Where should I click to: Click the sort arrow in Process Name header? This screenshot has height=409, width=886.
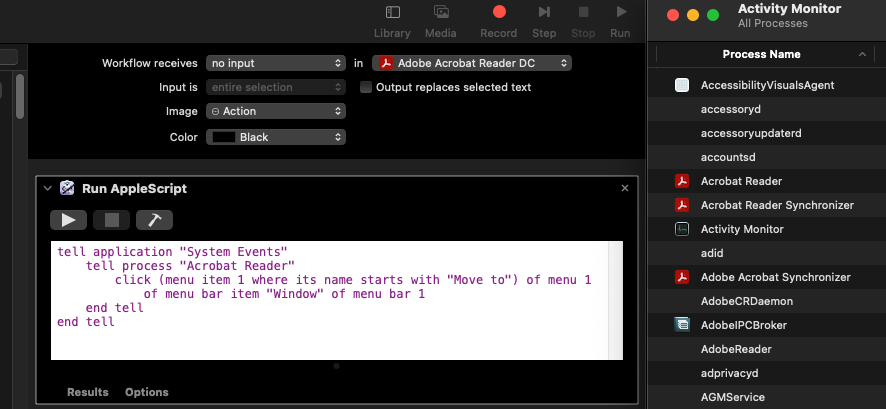(862, 54)
